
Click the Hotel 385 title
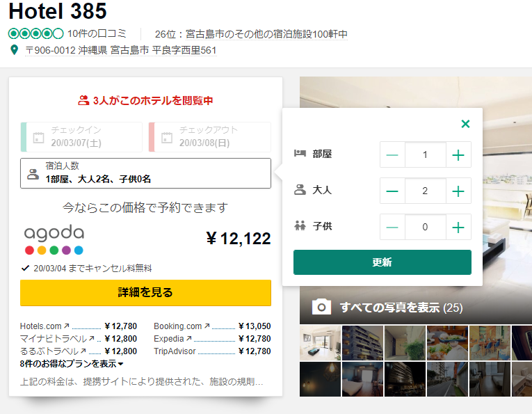(57, 11)
